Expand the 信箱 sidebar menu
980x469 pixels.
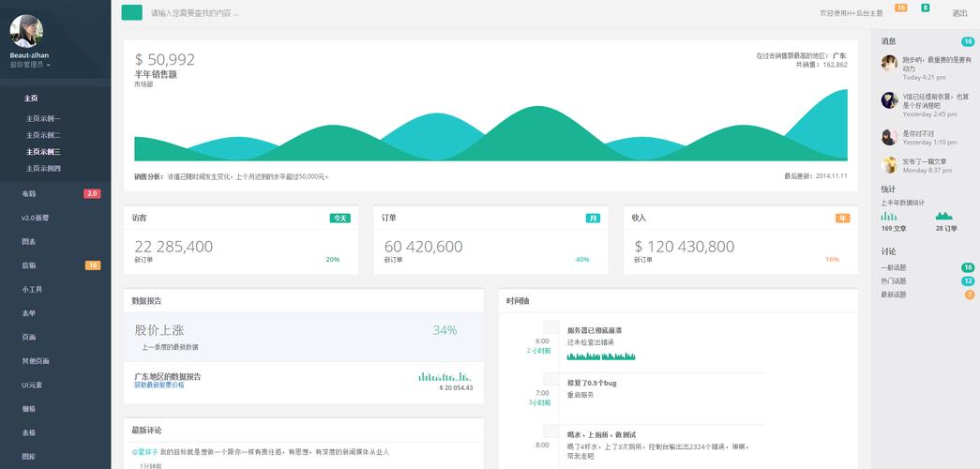click(x=30, y=265)
